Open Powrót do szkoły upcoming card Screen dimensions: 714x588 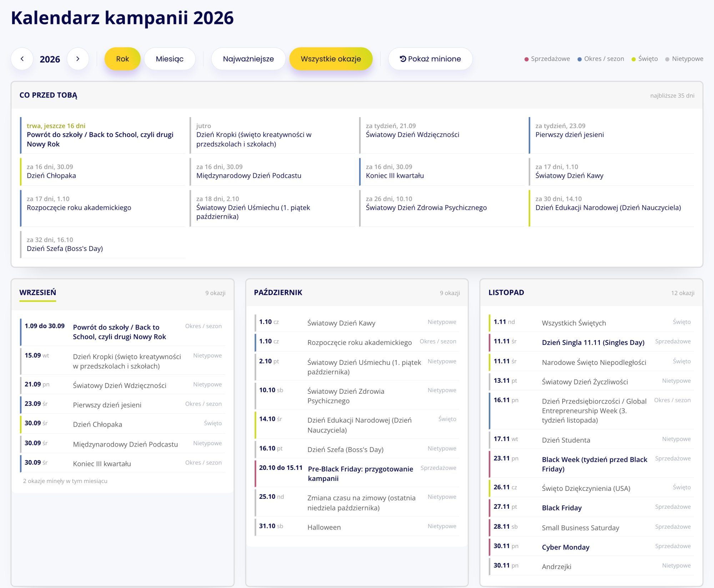(103, 135)
